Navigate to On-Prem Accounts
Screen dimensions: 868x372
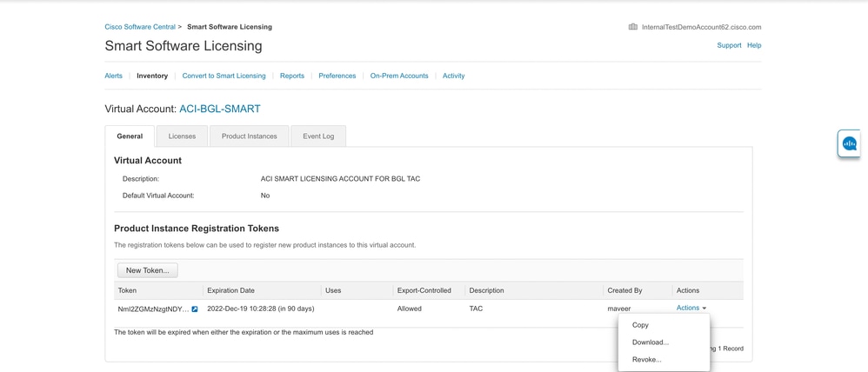[x=399, y=76]
